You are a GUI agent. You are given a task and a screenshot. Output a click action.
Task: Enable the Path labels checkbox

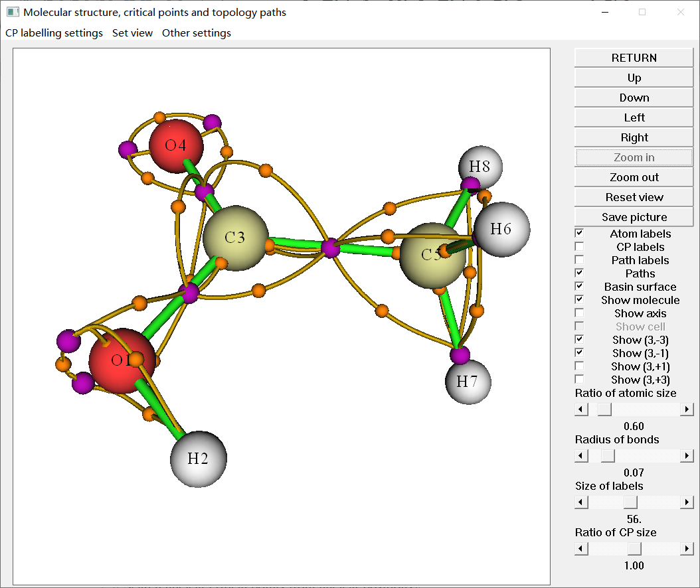[579, 259]
